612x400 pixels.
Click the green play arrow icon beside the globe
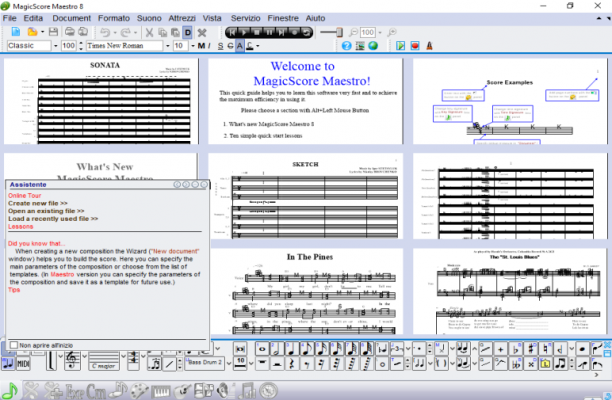click(400, 46)
